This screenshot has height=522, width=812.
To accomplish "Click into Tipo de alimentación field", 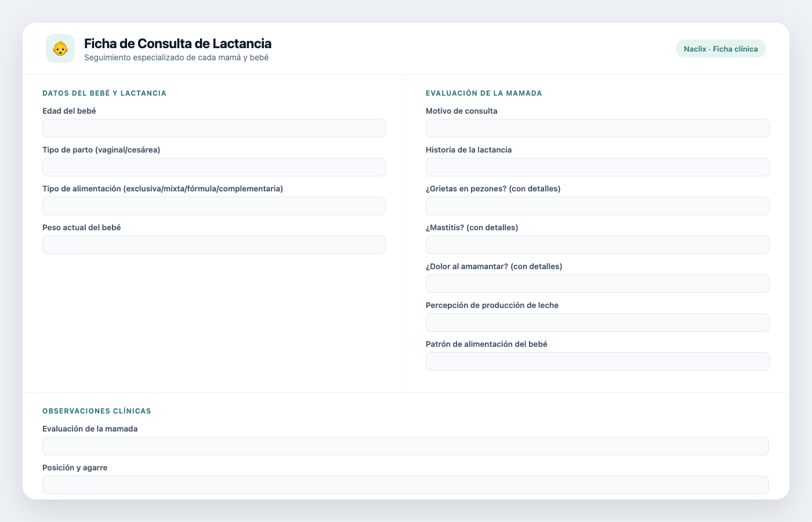I will coord(214,206).
